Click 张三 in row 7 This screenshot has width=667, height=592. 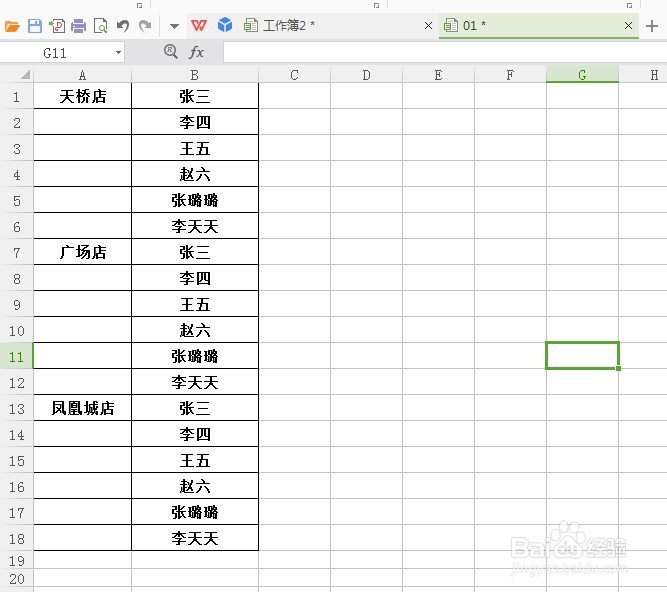pyautogui.click(x=195, y=252)
